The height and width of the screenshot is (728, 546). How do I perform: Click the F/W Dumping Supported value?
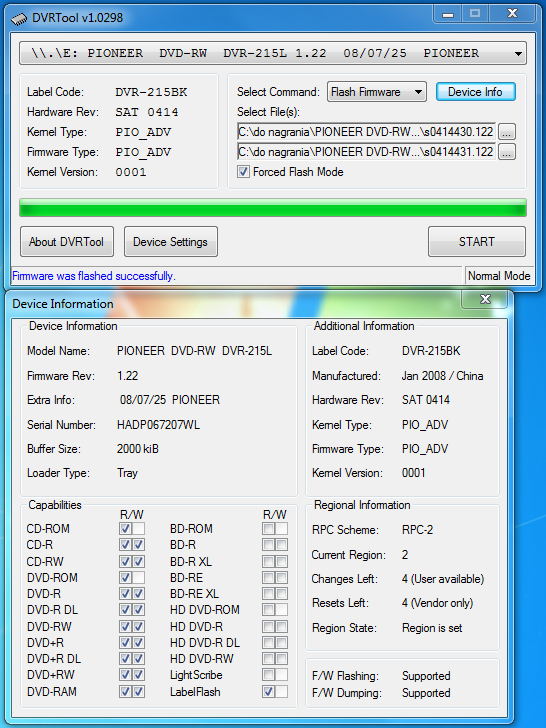pyautogui.click(x=426, y=693)
